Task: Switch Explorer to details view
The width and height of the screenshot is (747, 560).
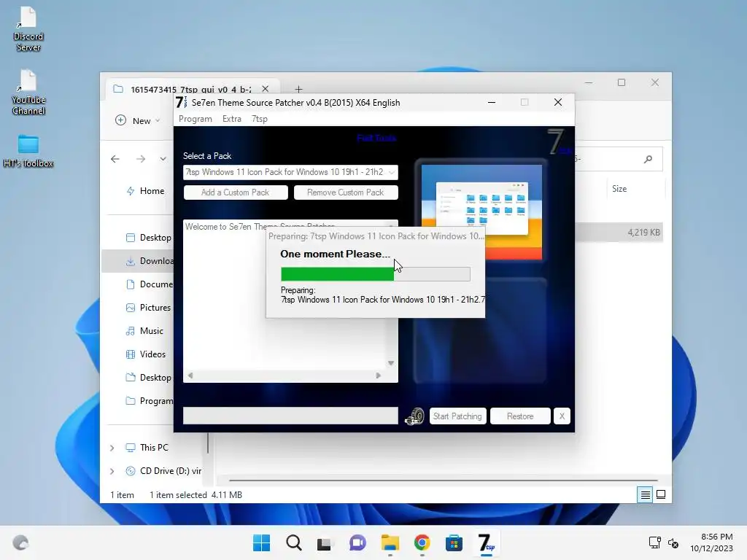Action: point(645,495)
